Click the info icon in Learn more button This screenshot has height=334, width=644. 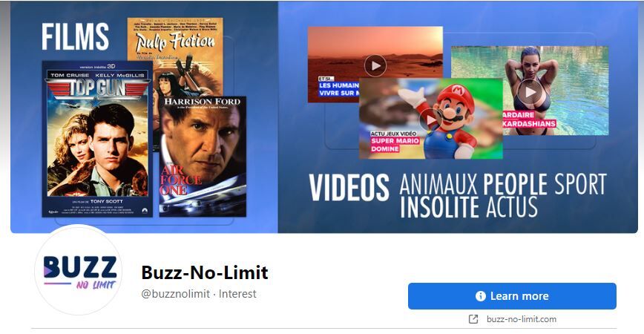(x=481, y=296)
